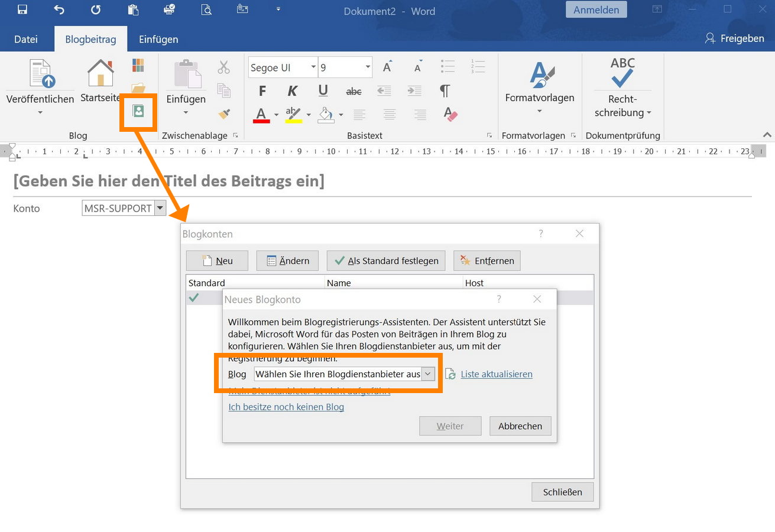The height and width of the screenshot is (532, 775).
Task: Save the document from the quick access toolbar
Action: click(x=22, y=9)
